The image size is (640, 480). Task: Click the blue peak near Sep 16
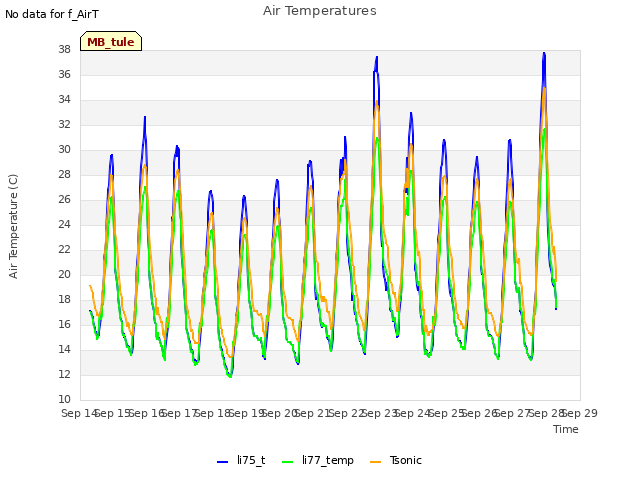[x=145, y=117]
